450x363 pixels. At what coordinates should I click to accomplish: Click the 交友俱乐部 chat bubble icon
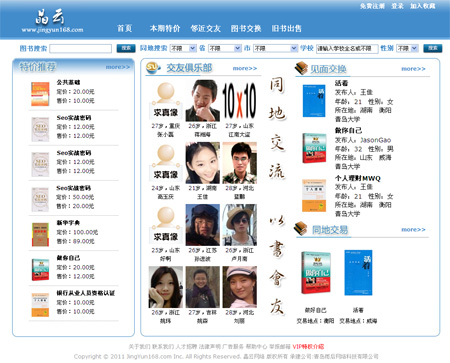point(154,68)
